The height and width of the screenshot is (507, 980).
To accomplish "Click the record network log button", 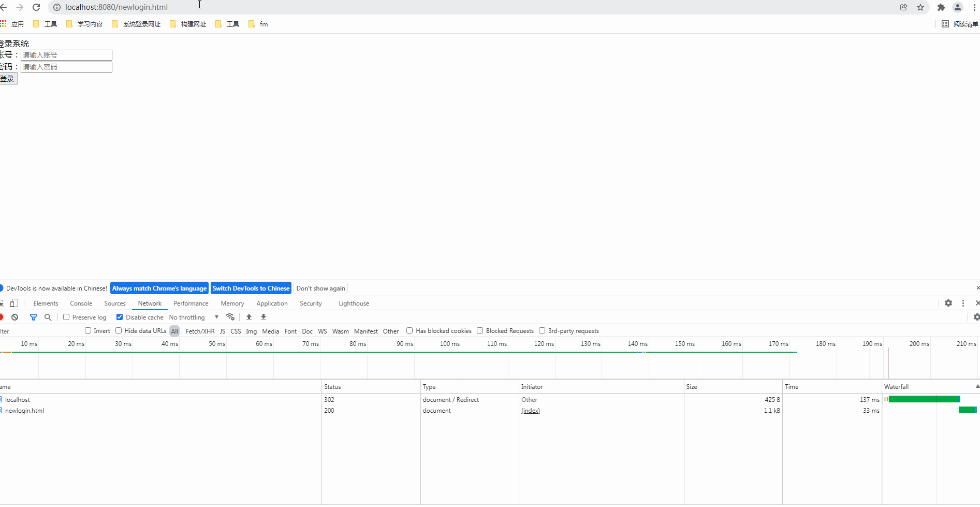I will pyautogui.click(x=2, y=317).
